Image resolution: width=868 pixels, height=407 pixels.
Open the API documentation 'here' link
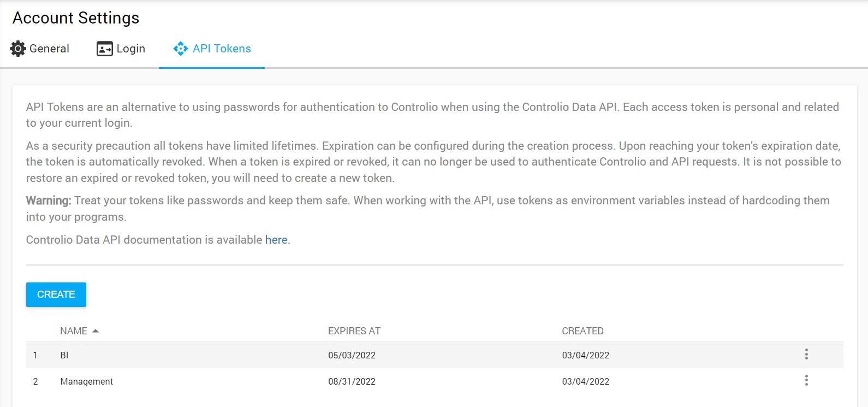pos(276,240)
